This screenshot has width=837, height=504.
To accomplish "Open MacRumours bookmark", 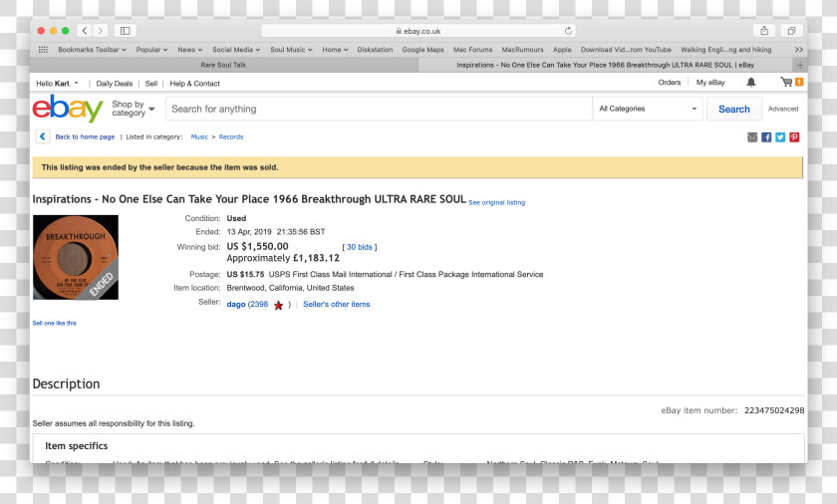I will [522, 50].
